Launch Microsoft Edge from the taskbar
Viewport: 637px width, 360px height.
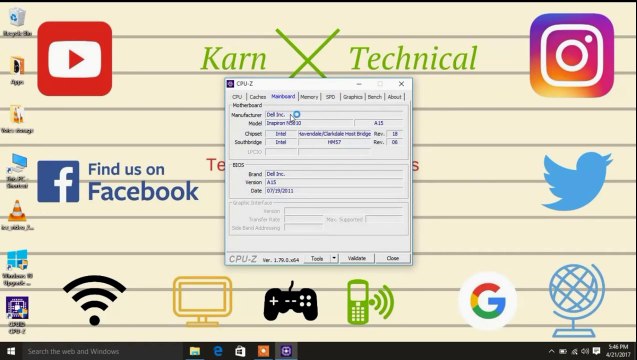pyautogui.click(x=218, y=351)
